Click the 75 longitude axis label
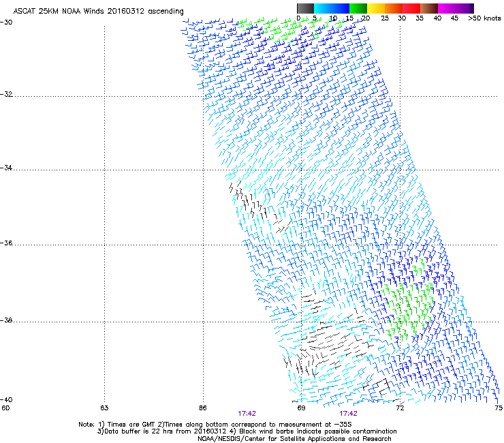Viewport: 504px width, 443px height. click(499, 408)
